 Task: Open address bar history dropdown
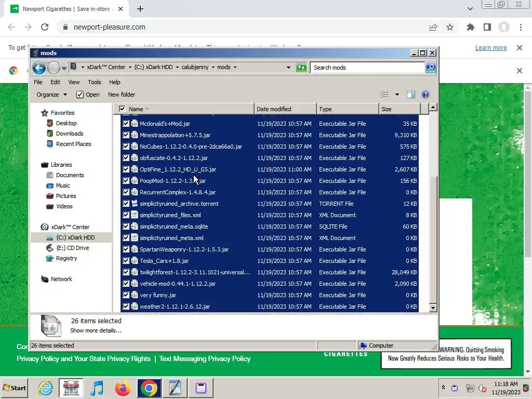288,68
